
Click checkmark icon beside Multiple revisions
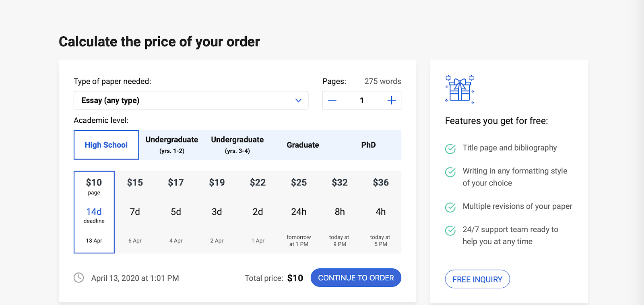coord(450,207)
